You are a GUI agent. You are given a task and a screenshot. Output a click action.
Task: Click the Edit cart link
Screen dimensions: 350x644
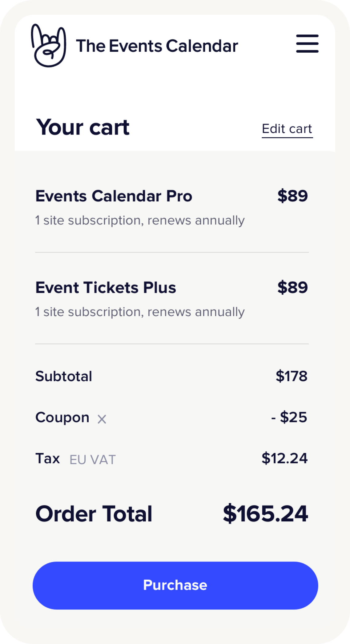click(287, 129)
